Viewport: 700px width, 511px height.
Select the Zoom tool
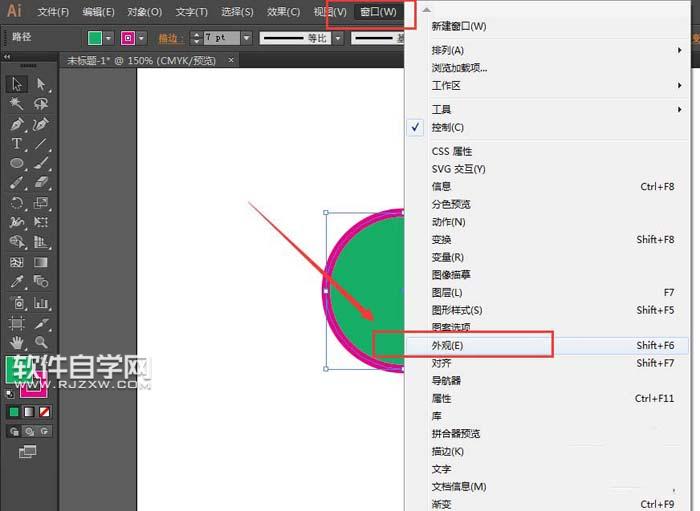pyautogui.click(x=41, y=342)
